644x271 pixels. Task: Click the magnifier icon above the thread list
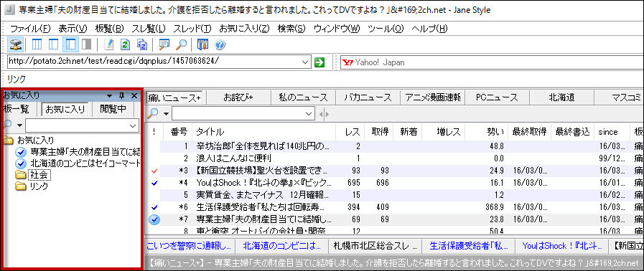(x=153, y=113)
